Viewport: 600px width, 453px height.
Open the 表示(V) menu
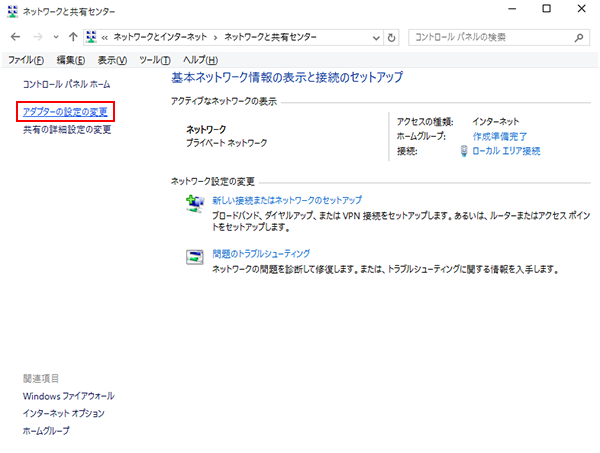[114, 60]
